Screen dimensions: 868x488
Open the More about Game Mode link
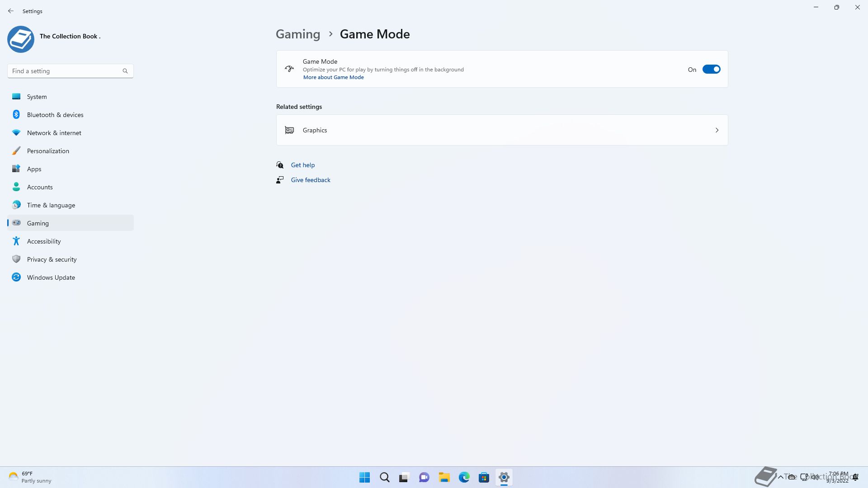click(x=333, y=77)
